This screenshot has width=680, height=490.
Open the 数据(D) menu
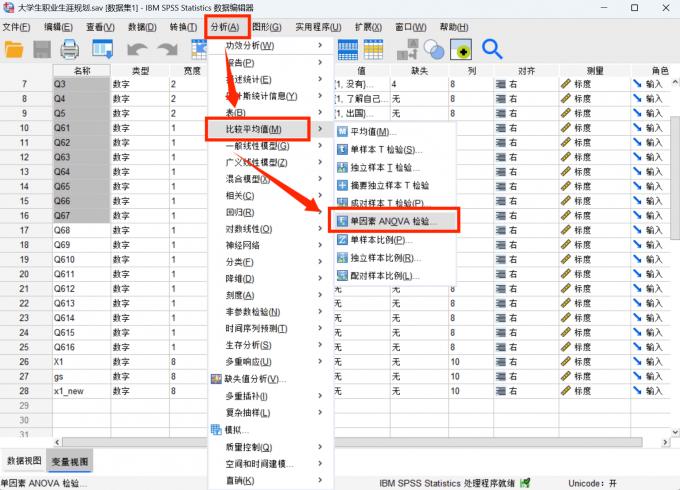coord(142,27)
